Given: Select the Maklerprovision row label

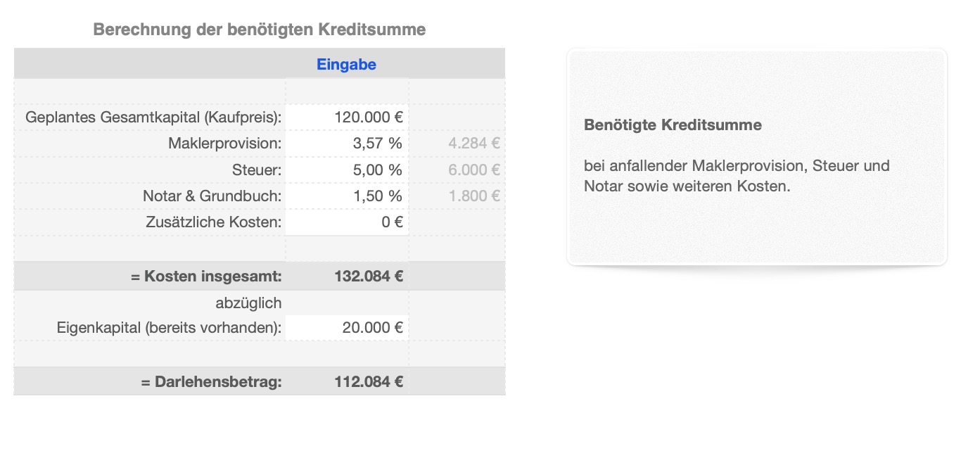Looking at the screenshot, I should point(224,144).
